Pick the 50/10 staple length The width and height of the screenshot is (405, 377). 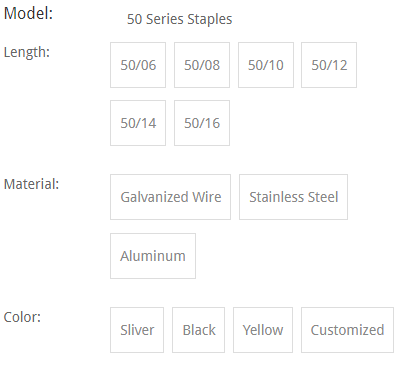(x=266, y=65)
